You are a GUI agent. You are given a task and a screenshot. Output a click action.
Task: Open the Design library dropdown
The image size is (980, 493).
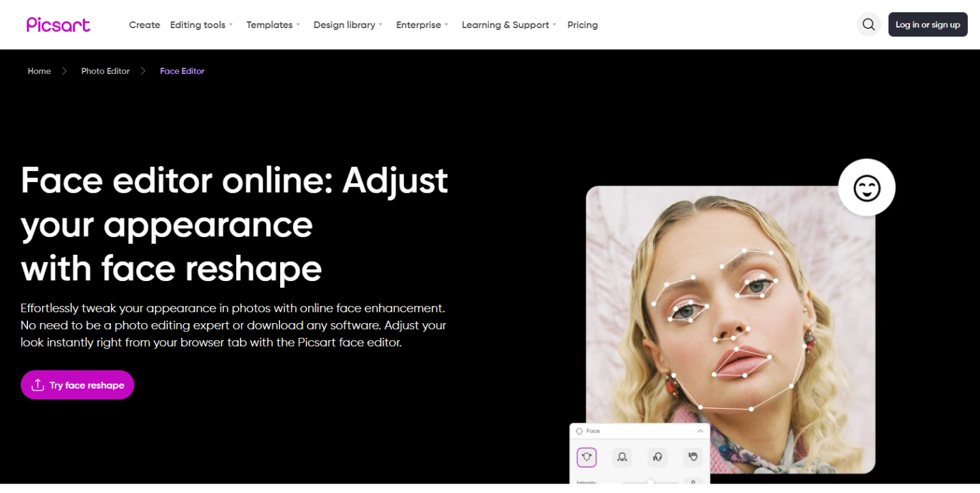coord(348,25)
